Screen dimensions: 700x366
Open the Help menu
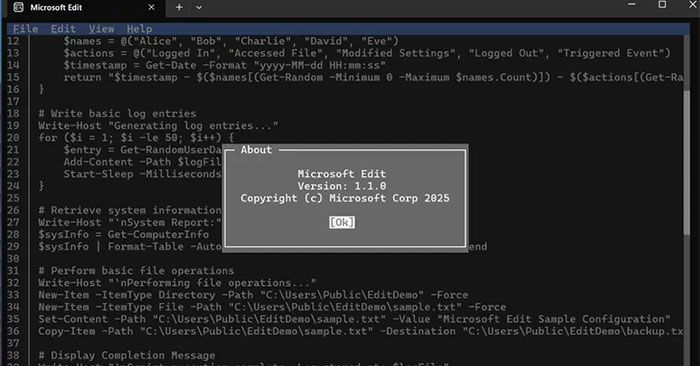(x=139, y=29)
